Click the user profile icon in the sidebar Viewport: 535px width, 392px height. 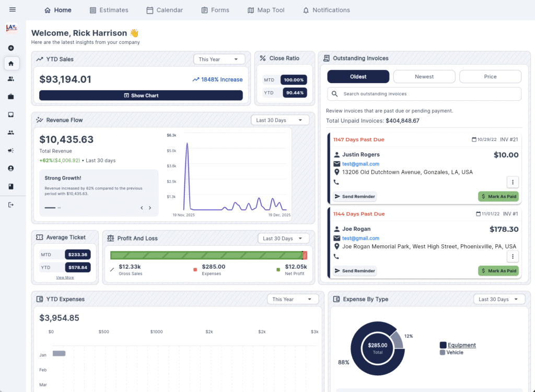11,168
